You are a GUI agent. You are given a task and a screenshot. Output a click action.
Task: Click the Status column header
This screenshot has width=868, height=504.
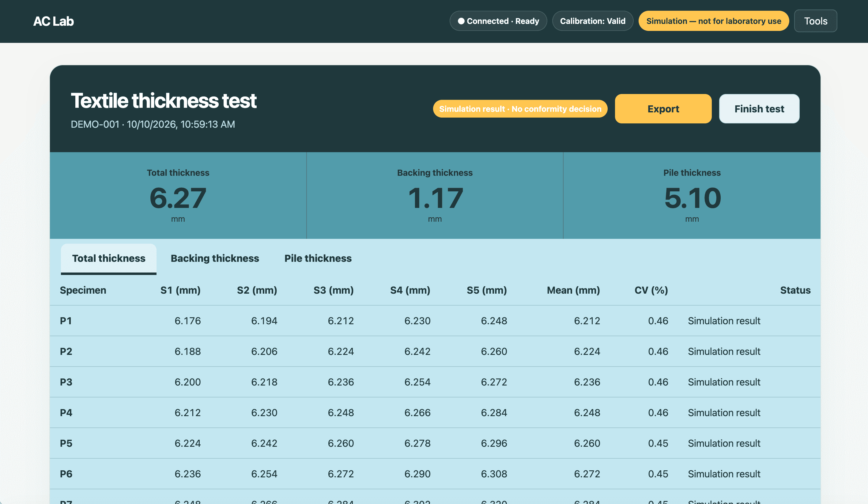pyautogui.click(x=795, y=290)
